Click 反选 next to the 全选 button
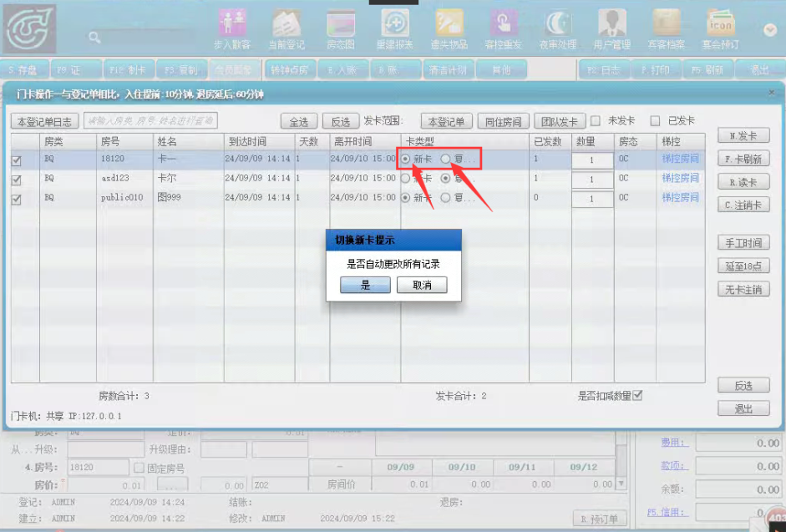The image size is (786, 532). pos(340,121)
